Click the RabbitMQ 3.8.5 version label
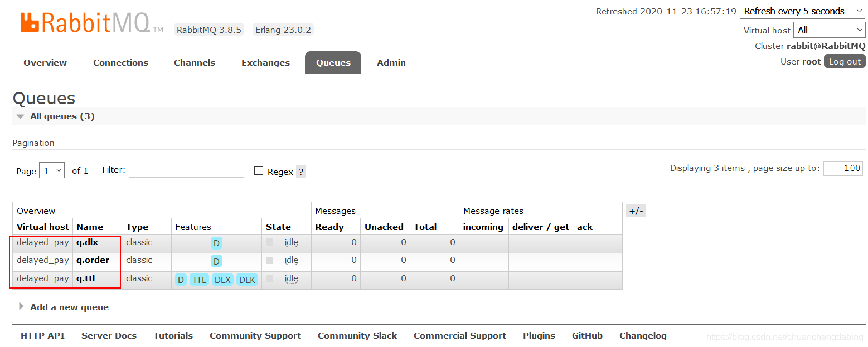 tap(209, 30)
